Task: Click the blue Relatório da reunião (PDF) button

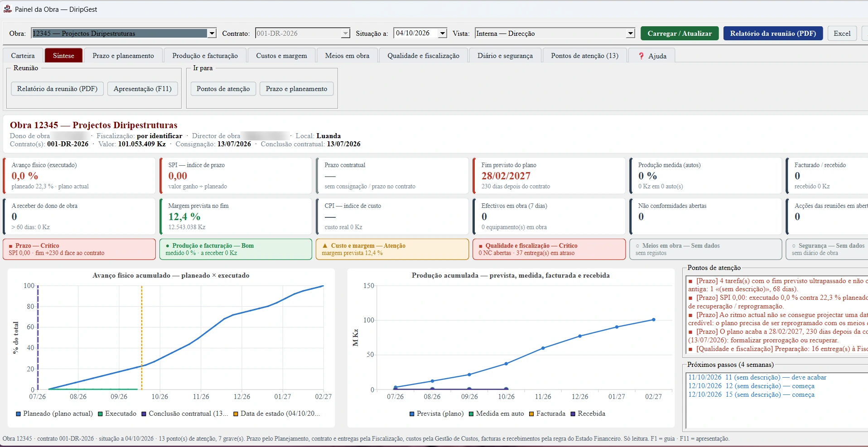Action: click(773, 33)
